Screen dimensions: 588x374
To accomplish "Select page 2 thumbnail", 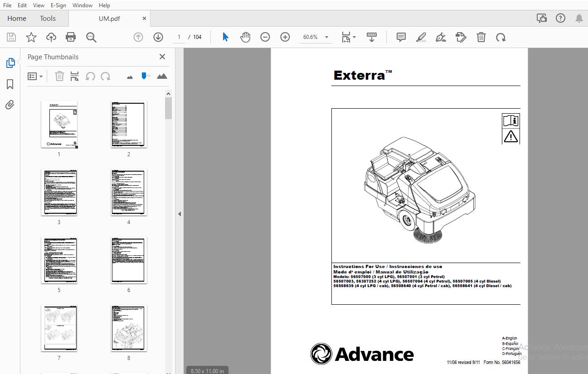I will [129, 125].
